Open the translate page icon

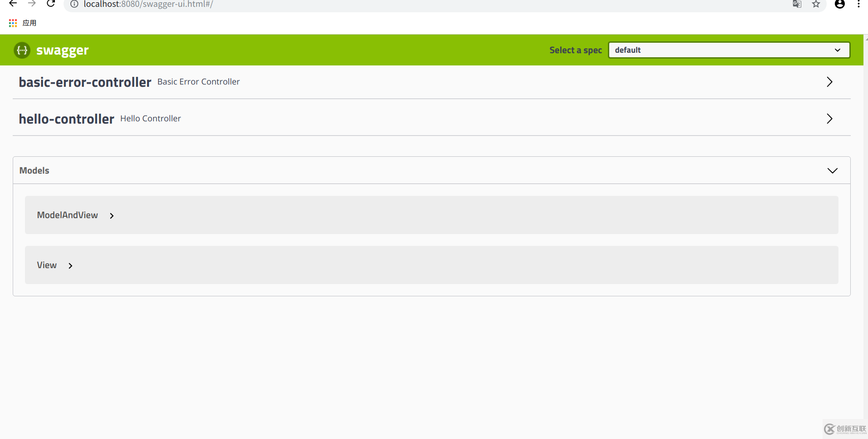(x=797, y=5)
